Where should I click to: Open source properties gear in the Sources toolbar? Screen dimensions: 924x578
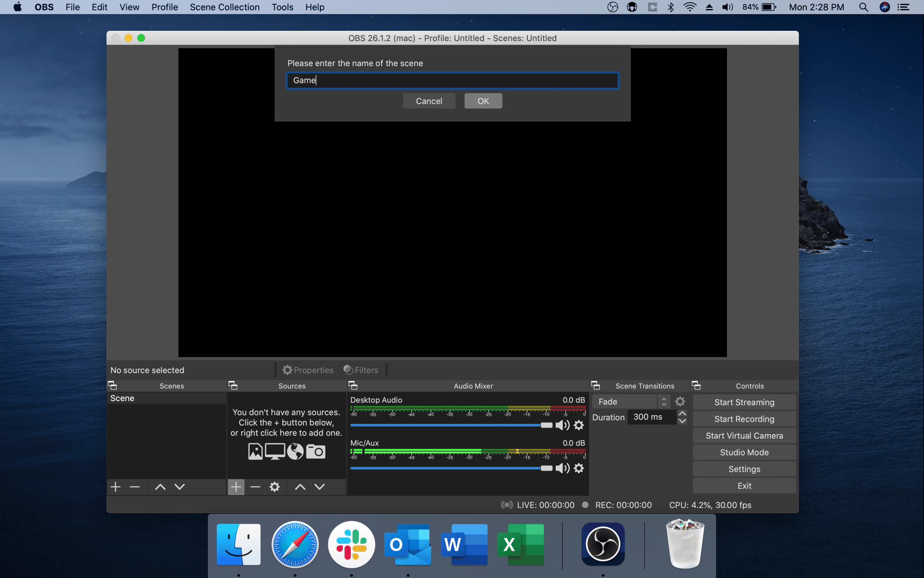pyautogui.click(x=275, y=487)
